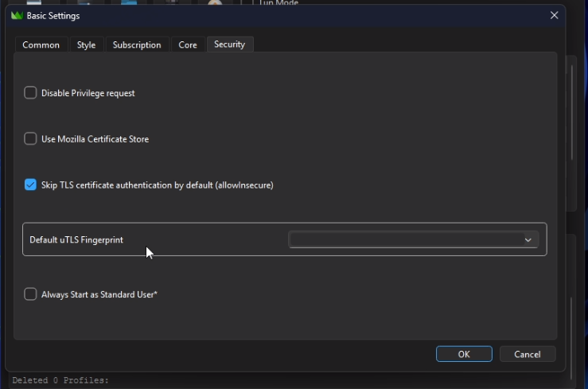This screenshot has height=389, width=588.
Task: Click the Basic Settings title bar text
Action: point(53,16)
